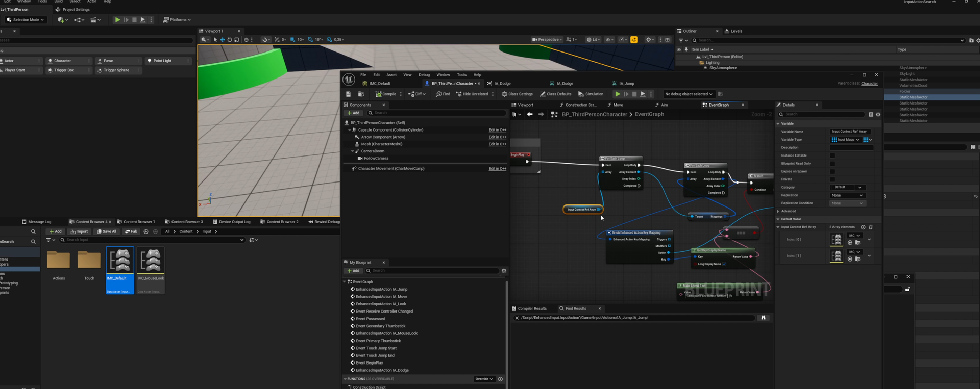The image size is (980, 389).
Task: Open Class Settings
Action: tap(517, 94)
